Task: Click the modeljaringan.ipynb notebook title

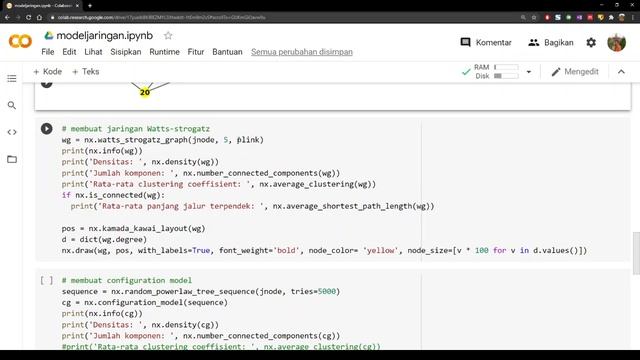Action: click(x=104, y=36)
